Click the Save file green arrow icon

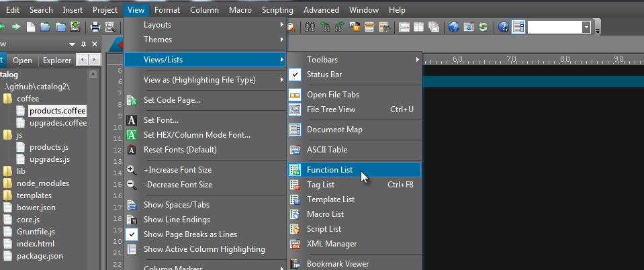click(x=75, y=27)
